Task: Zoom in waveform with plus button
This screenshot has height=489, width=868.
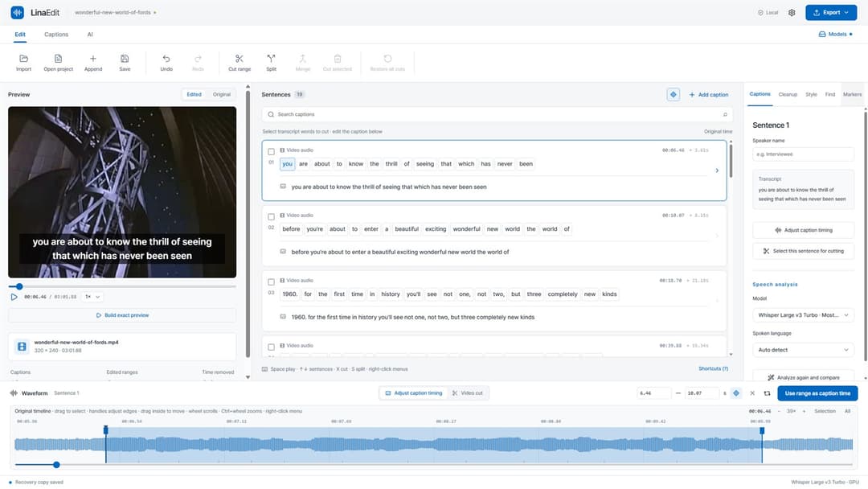Action: [804, 412]
